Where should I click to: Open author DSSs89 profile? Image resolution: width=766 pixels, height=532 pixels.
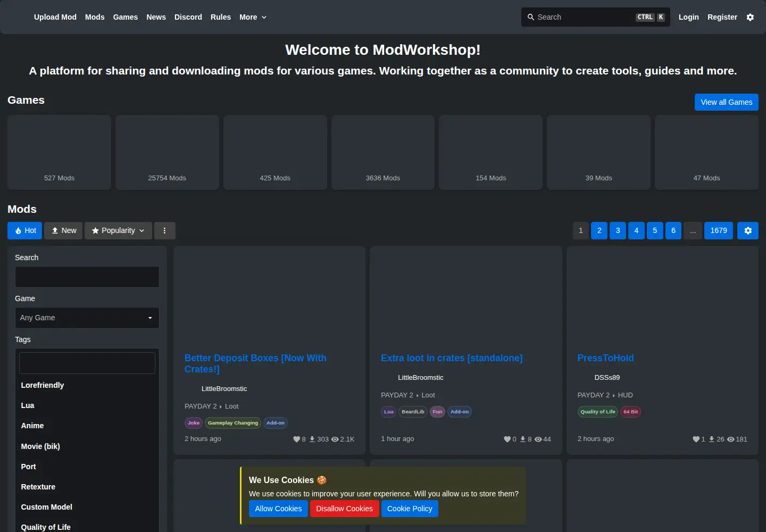(607, 378)
